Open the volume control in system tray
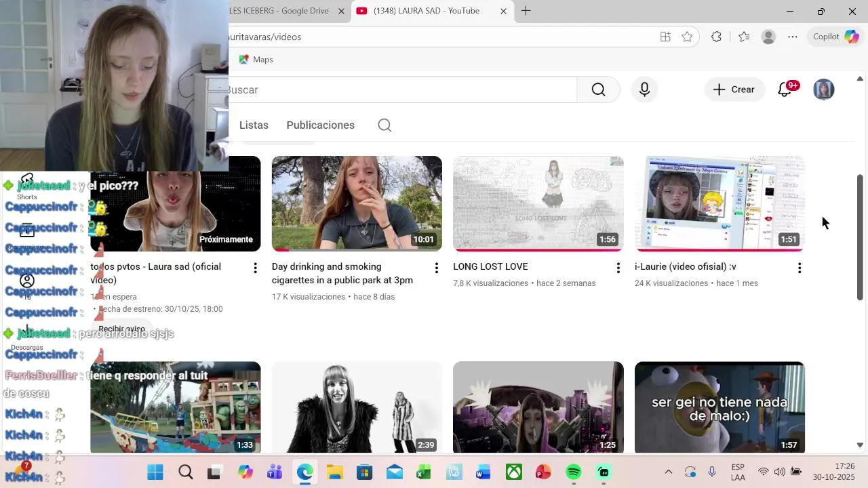Screen dimensions: 868x488 pyautogui.click(x=779, y=472)
